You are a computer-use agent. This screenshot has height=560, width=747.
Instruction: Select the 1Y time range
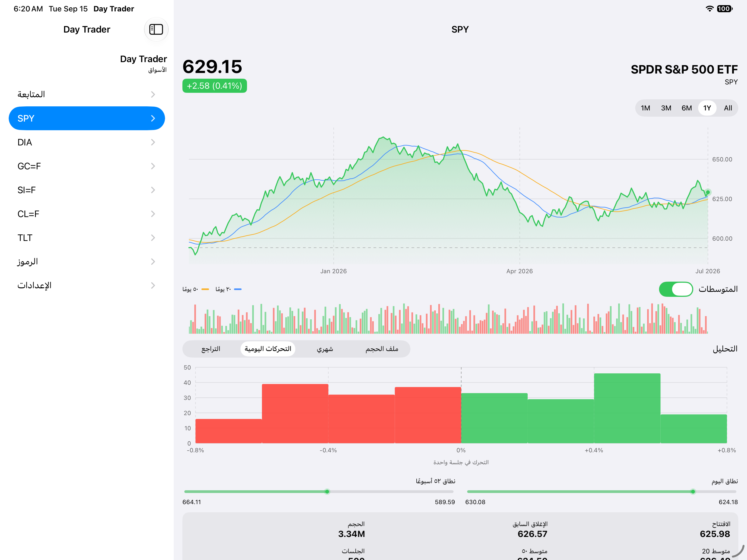coord(707,108)
